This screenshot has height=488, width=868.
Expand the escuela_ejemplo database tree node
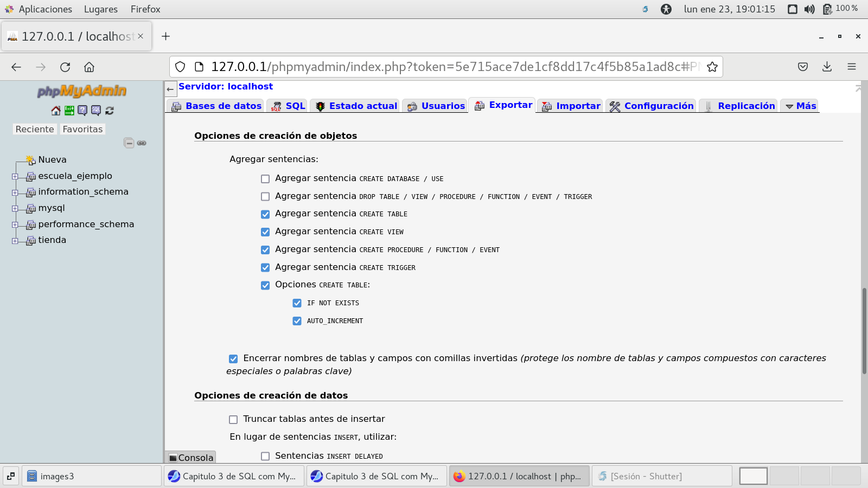[15, 177]
